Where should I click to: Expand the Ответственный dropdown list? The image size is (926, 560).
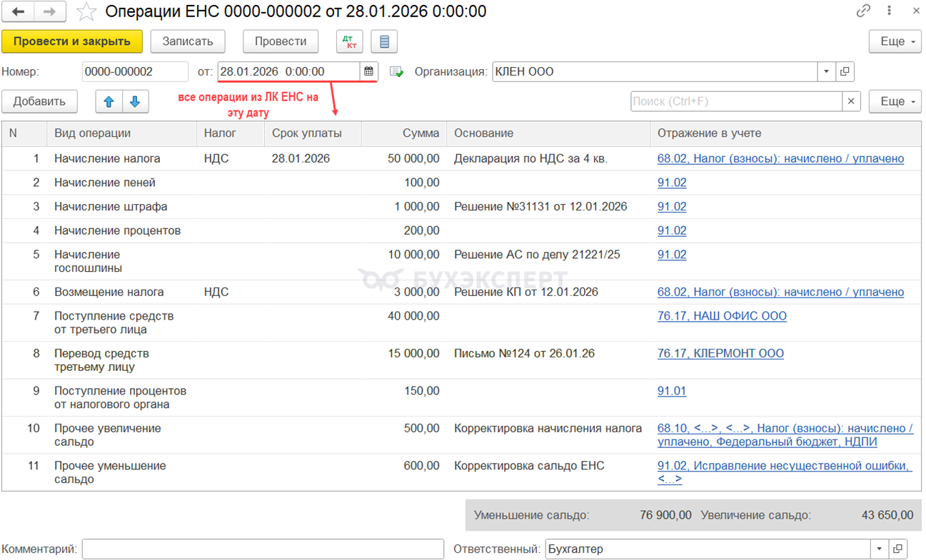880,549
